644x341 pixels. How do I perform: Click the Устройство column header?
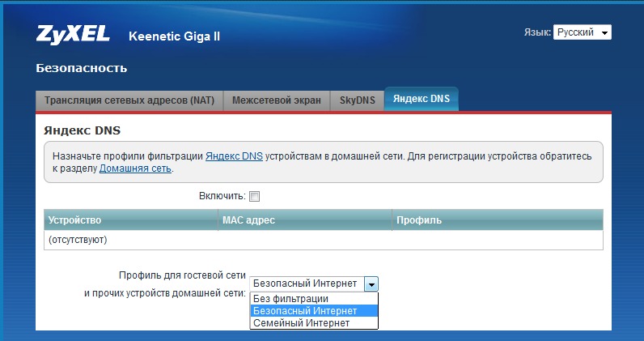131,220
